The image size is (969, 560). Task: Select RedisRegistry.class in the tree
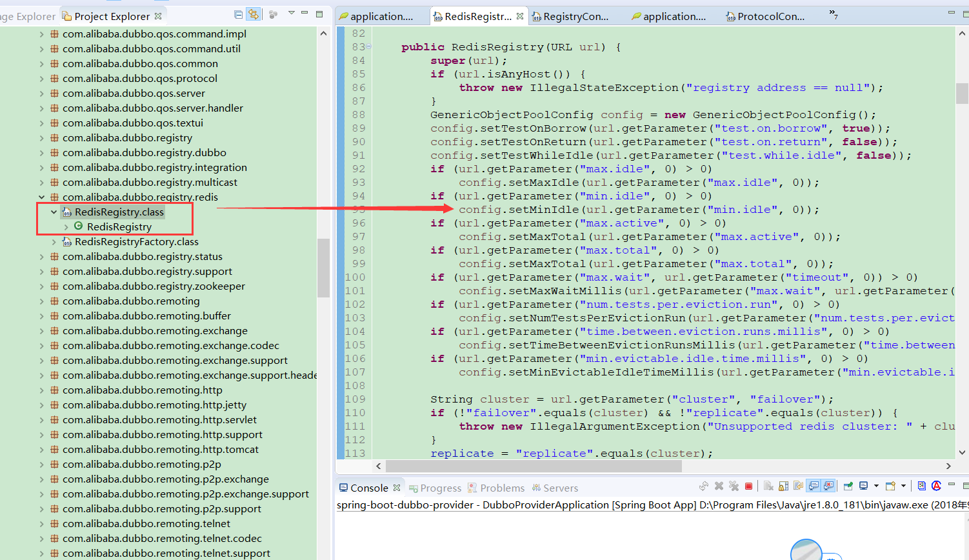point(119,212)
